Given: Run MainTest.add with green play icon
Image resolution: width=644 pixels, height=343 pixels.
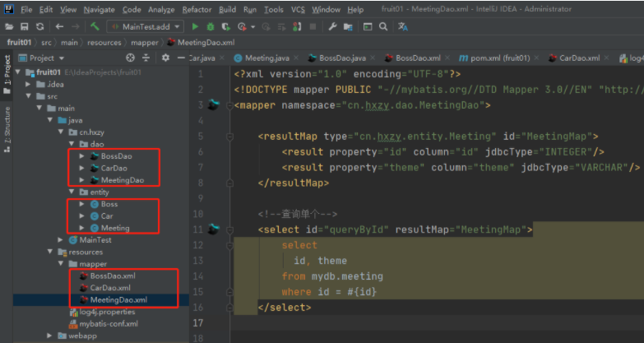Looking at the screenshot, I should click(195, 26).
